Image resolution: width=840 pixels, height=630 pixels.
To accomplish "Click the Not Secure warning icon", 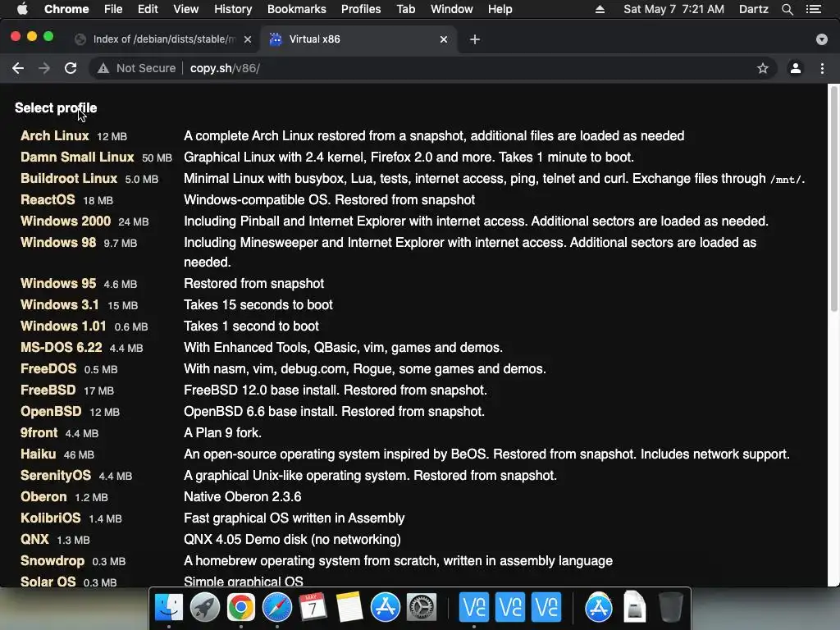I will click(103, 68).
